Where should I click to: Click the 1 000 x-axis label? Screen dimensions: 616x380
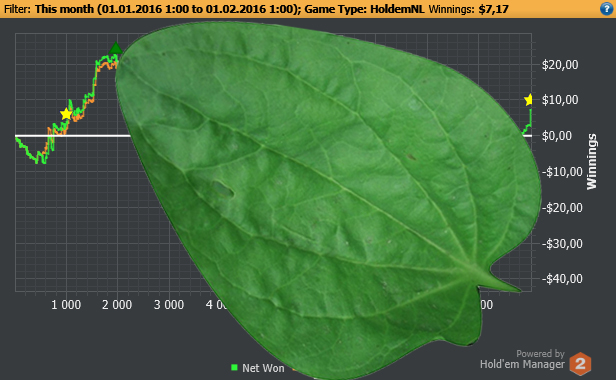66,305
